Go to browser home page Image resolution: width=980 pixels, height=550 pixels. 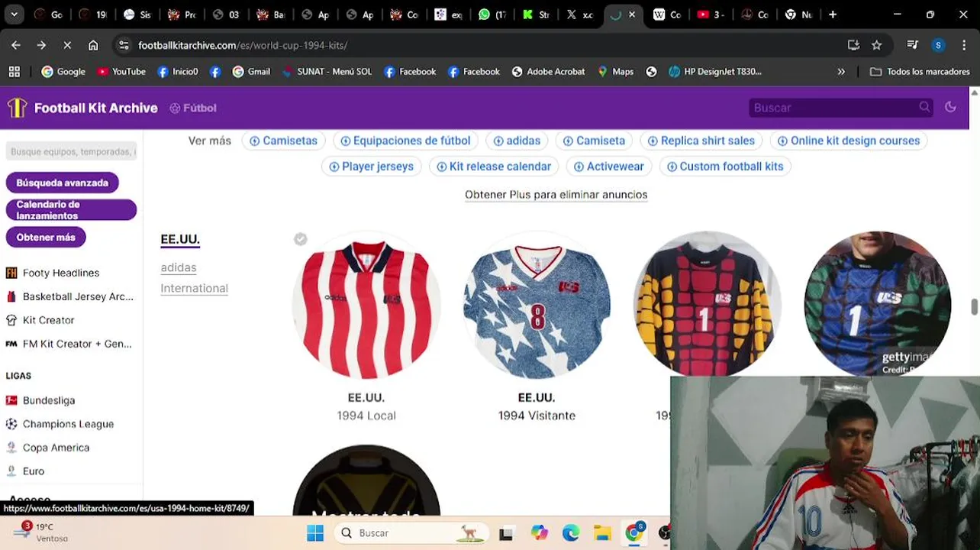93,45
